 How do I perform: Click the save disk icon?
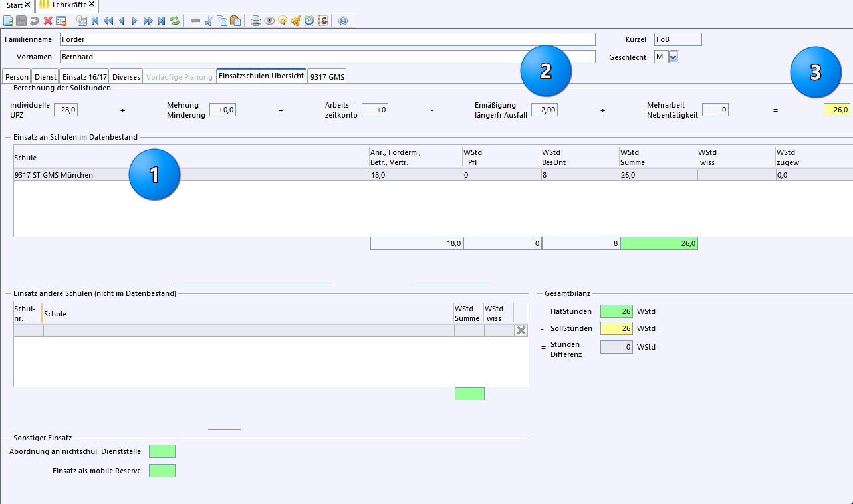(21, 21)
